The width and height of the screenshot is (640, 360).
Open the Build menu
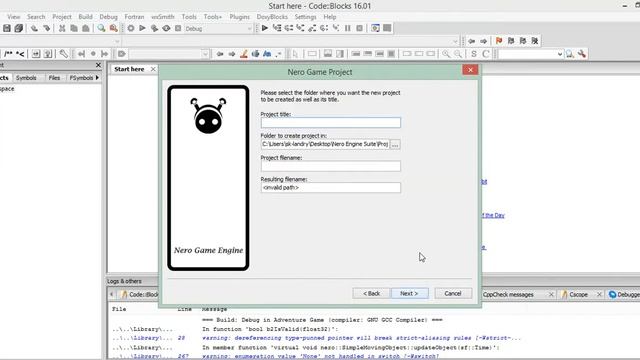point(85,17)
